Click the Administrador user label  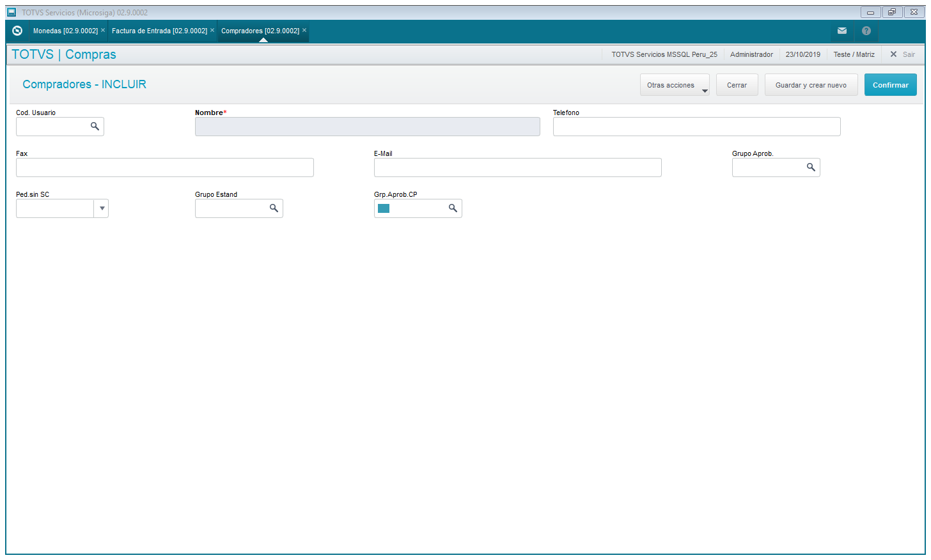coord(751,54)
